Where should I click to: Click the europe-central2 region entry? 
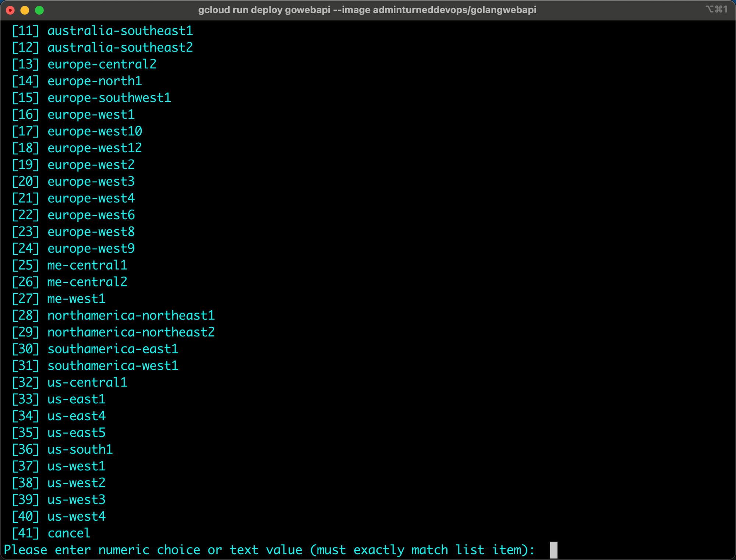102,64
